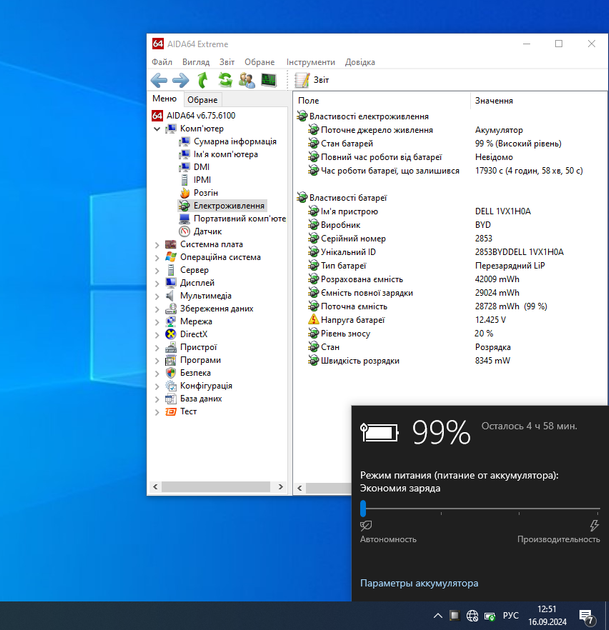Open the IPMI tree entry

click(202, 180)
